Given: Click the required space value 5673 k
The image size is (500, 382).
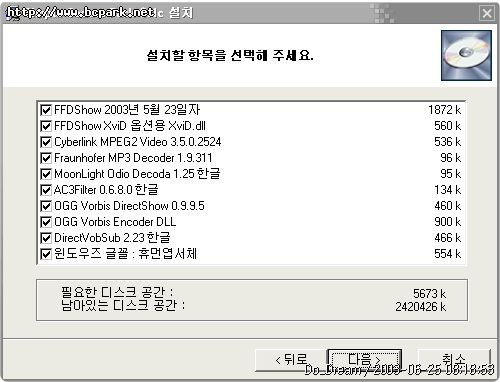Looking at the screenshot, I should (429, 294).
